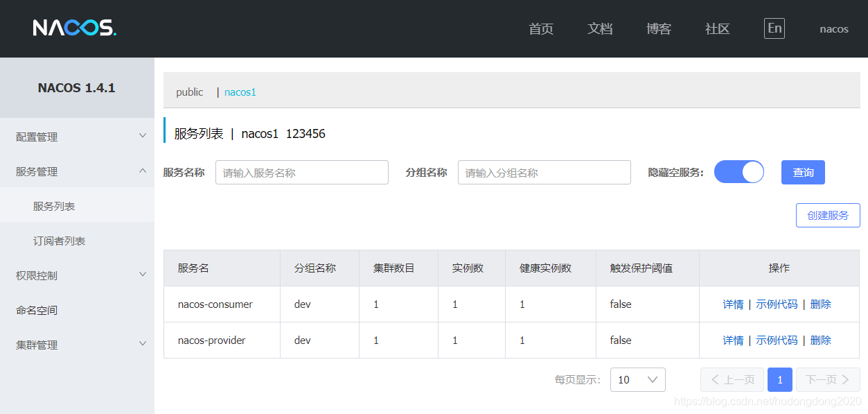Open the page size dropdown showing 10
This screenshot has width=868, height=414.
coord(638,379)
